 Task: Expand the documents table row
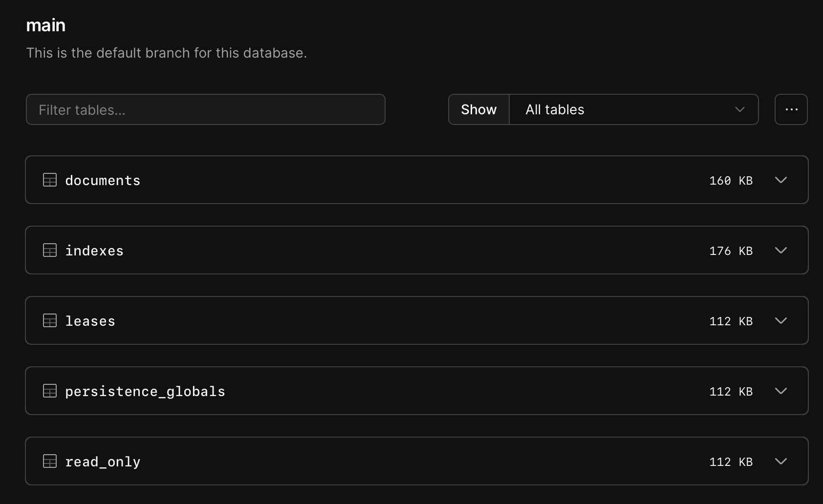tap(781, 180)
